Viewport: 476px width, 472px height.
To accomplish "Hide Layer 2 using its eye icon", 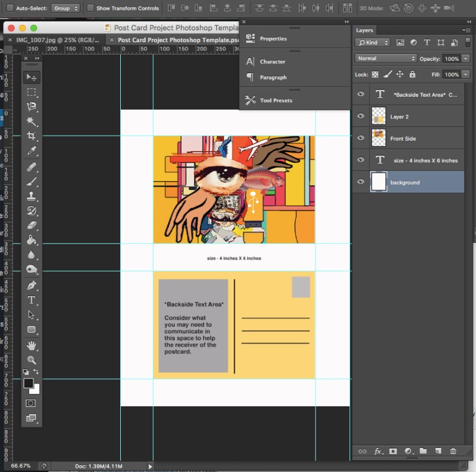I will (361, 116).
